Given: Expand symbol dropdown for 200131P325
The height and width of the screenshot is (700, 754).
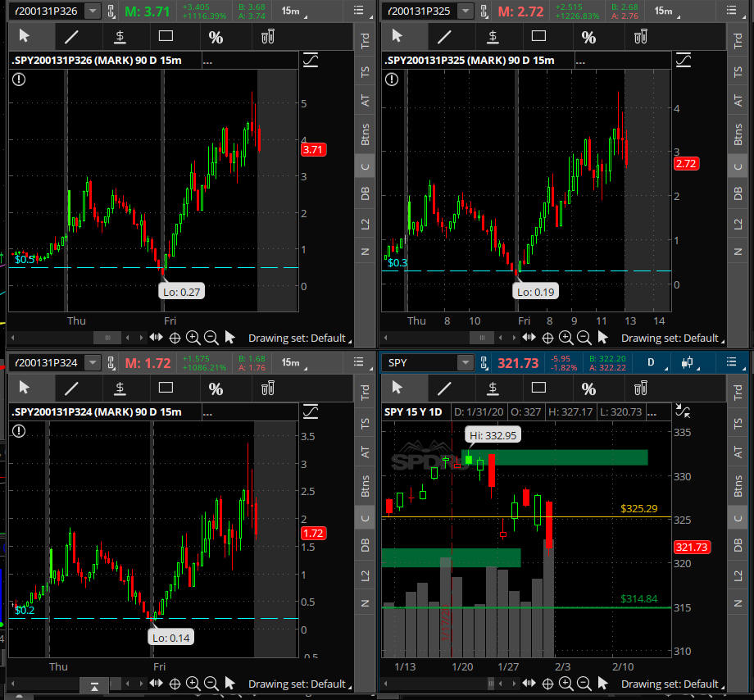Looking at the screenshot, I should (465, 11).
